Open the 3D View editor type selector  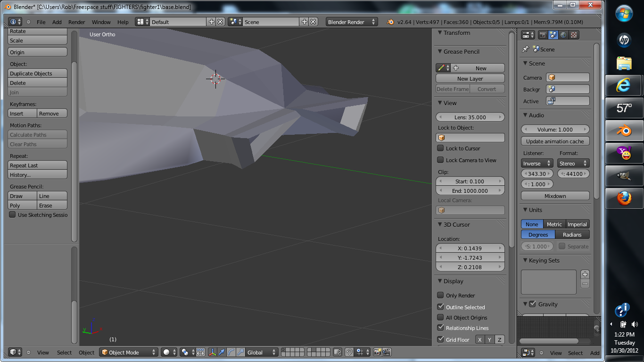[x=15, y=352]
